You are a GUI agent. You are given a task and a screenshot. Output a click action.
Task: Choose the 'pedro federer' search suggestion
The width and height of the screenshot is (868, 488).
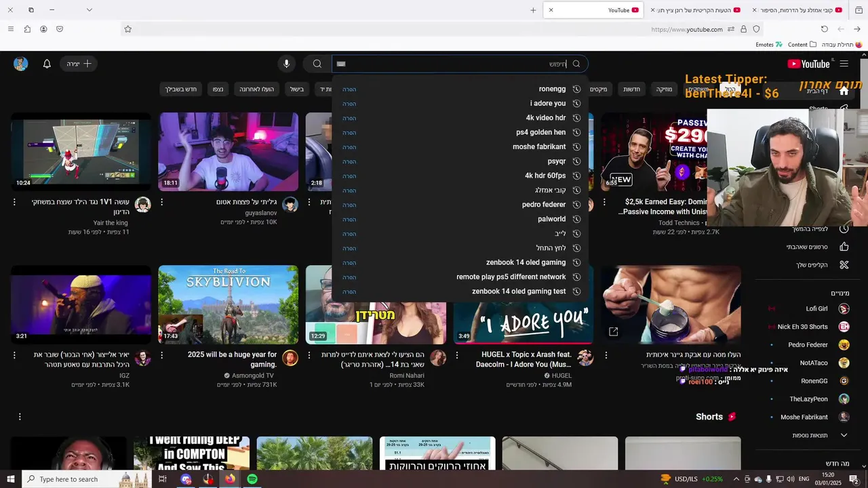(544, 205)
